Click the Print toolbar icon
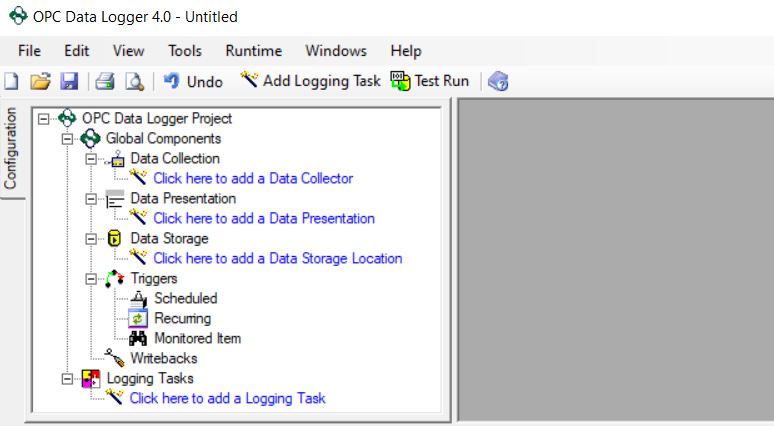Screen dimensions: 774x426 click(105, 81)
